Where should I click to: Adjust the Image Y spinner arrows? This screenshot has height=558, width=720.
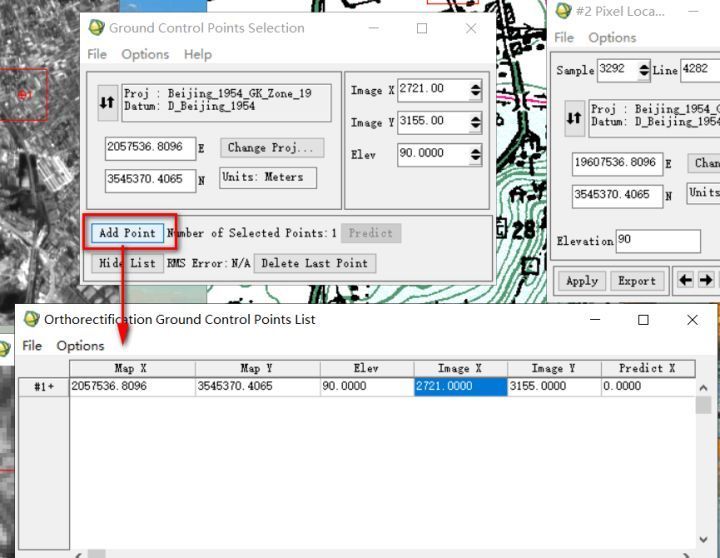coord(476,123)
